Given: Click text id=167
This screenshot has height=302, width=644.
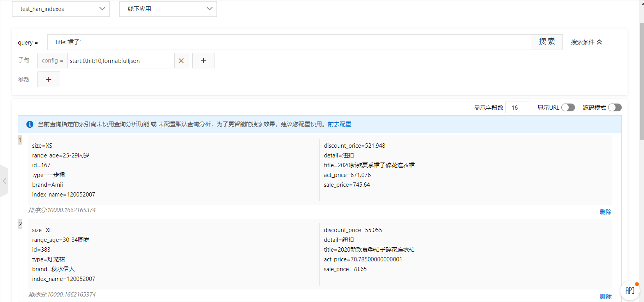Looking at the screenshot, I should (41, 165).
